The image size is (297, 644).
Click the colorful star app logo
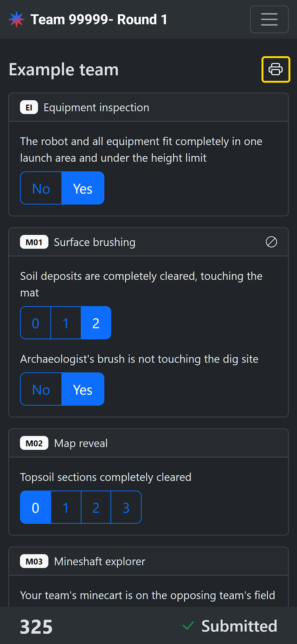tap(17, 19)
